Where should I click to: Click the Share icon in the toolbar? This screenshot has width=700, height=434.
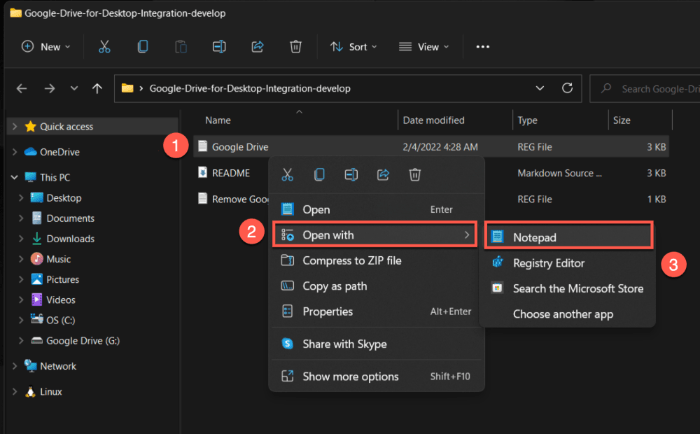(x=258, y=46)
